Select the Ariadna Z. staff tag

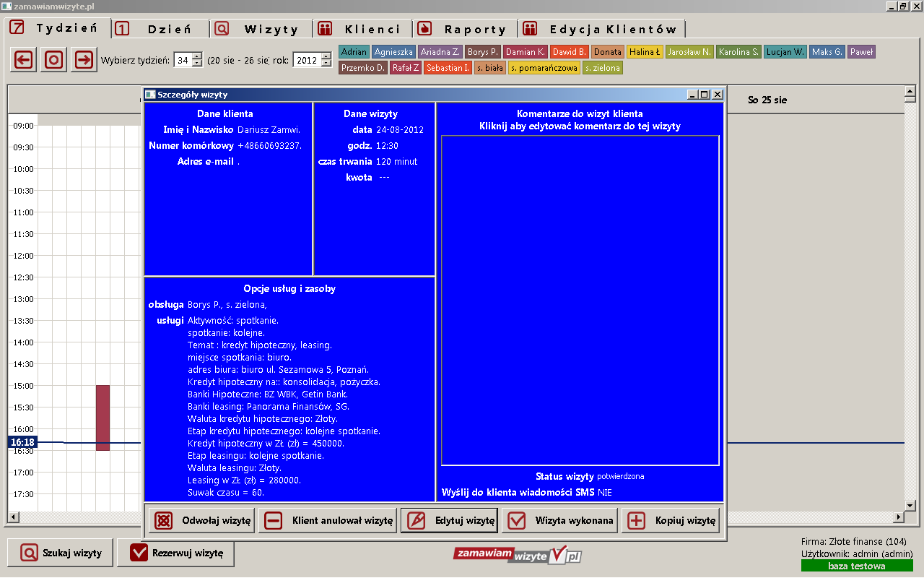440,52
